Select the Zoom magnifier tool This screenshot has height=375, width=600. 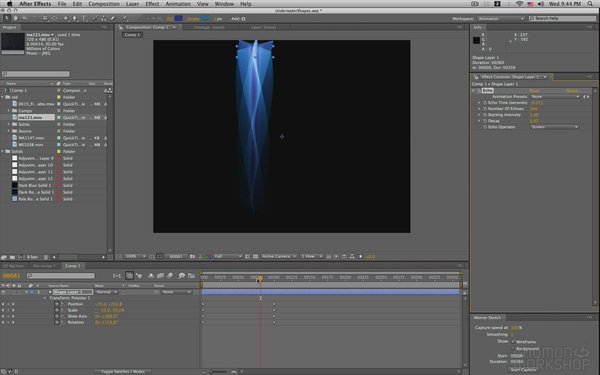pyautogui.click(x=25, y=18)
